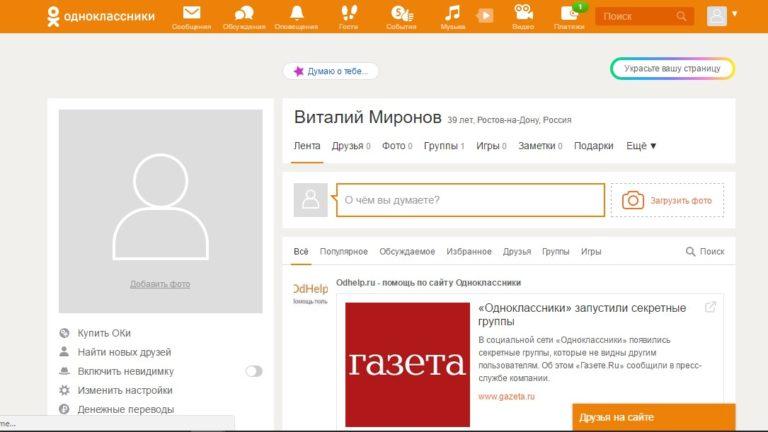Open profile avatar dropdown in top bar
Screen dimensions: 768x432
click(x=722, y=16)
